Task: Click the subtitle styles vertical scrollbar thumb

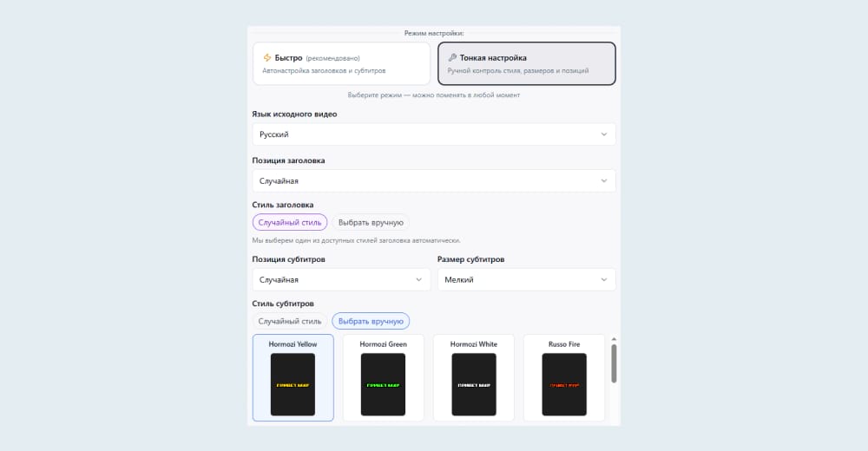Action: (614, 363)
